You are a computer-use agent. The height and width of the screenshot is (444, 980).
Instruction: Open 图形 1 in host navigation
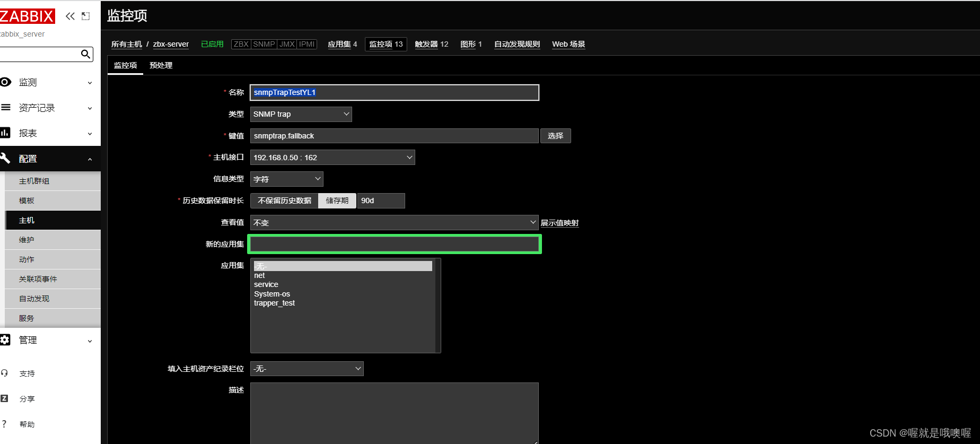click(471, 44)
